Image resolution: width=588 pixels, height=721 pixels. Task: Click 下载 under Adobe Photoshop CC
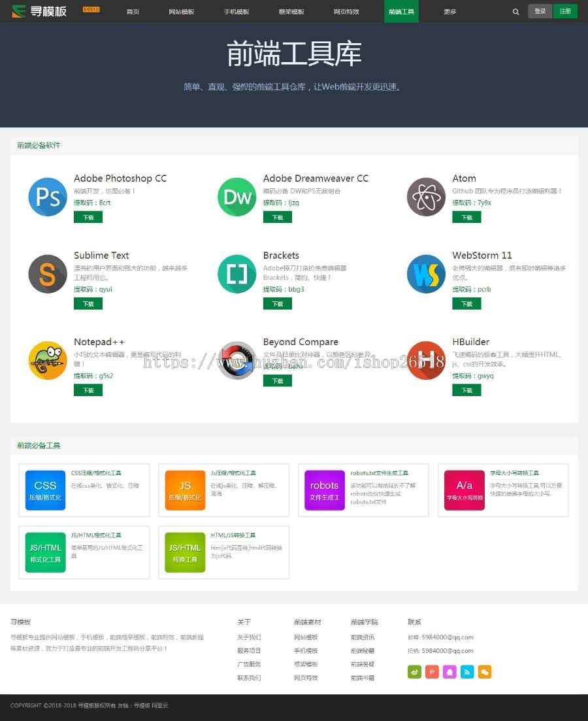tap(88, 217)
